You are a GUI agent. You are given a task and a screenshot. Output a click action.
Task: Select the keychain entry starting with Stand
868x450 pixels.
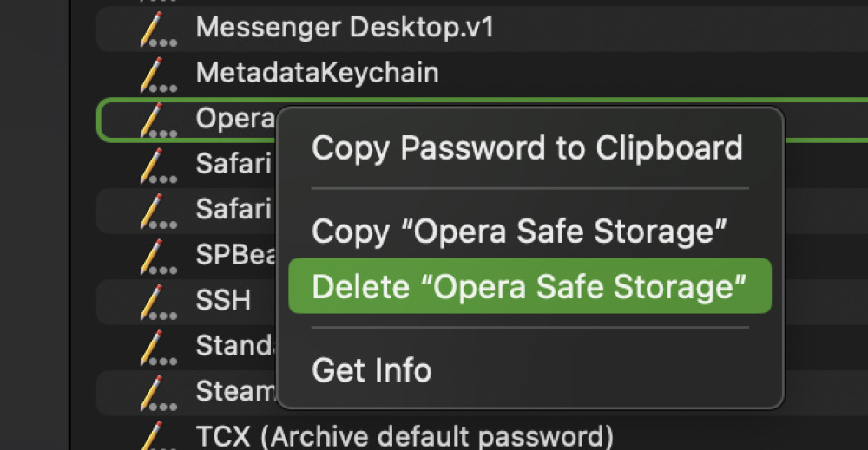pyautogui.click(x=187, y=347)
